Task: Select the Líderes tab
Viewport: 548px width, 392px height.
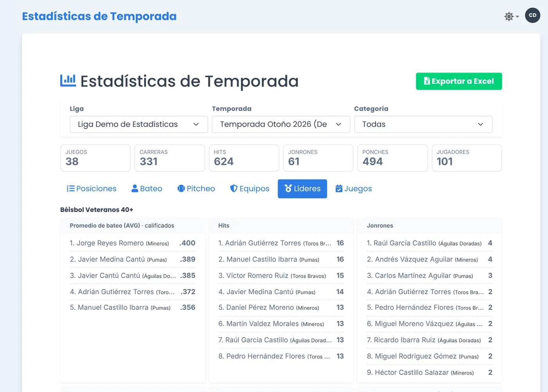Action: coord(303,189)
